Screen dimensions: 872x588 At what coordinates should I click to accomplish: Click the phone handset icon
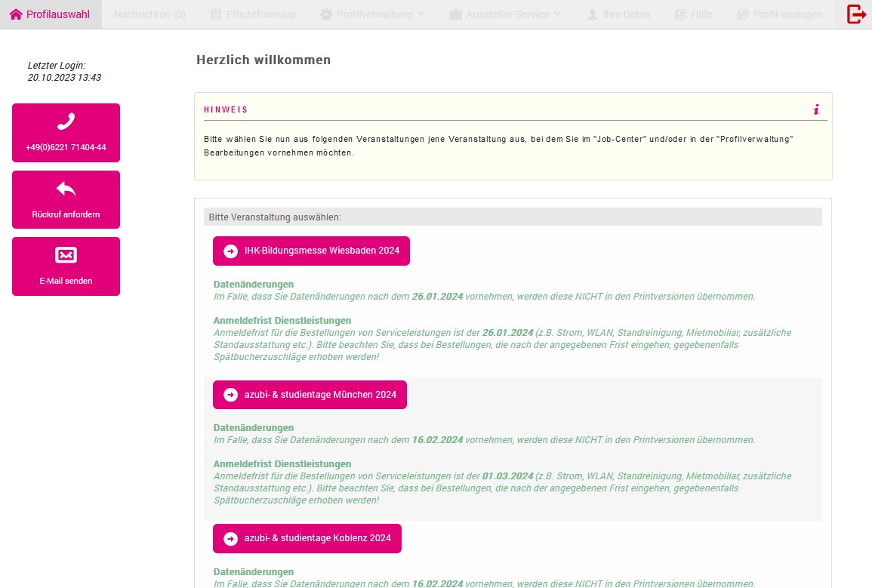pyautogui.click(x=66, y=122)
